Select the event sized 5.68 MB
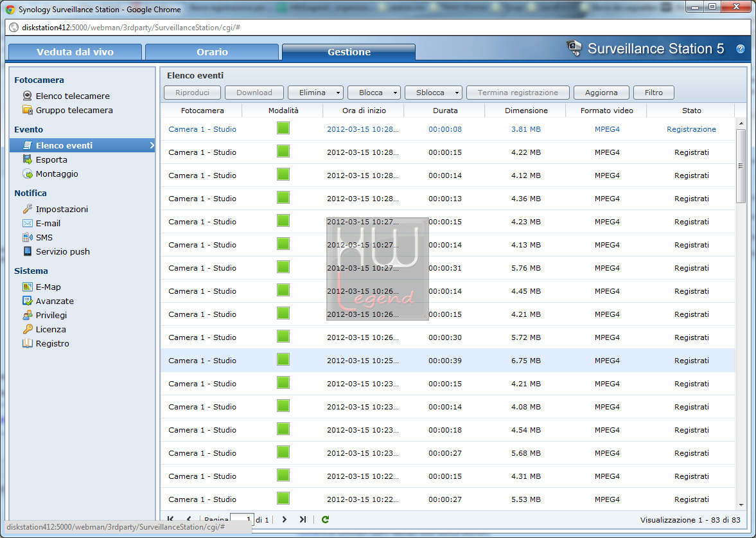756x538 pixels. tap(448, 453)
